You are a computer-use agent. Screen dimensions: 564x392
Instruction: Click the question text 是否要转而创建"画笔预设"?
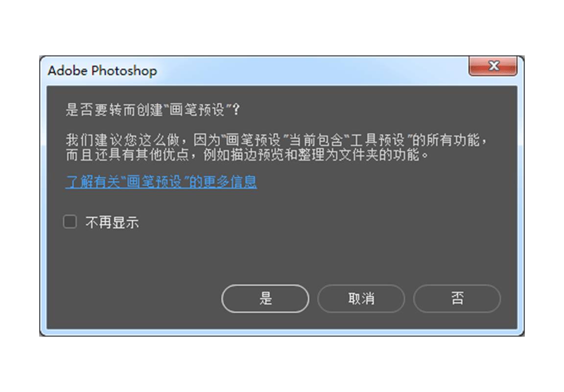tap(153, 109)
